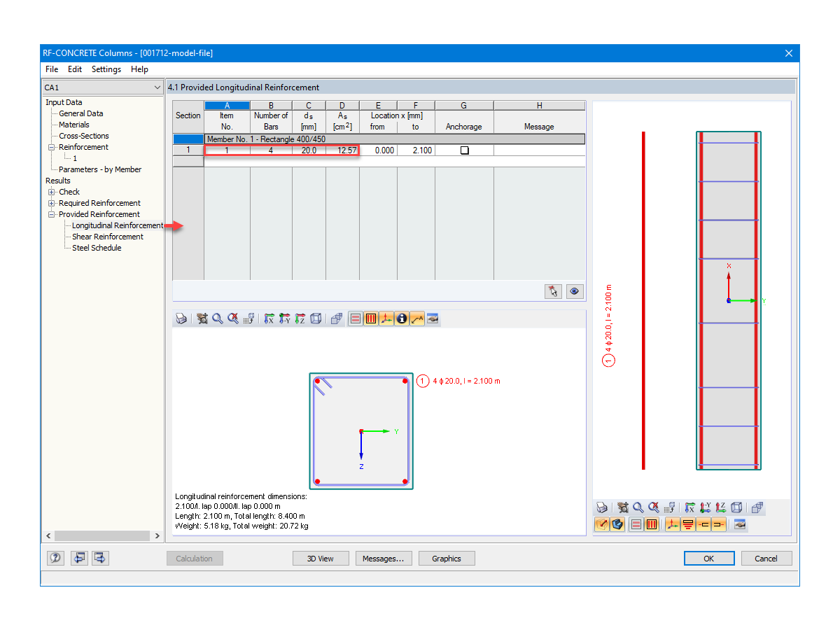Image resolution: width=840 pixels, height=630 pixels.
Task: Click the Messages... button
Action: [x=384, y=558]
